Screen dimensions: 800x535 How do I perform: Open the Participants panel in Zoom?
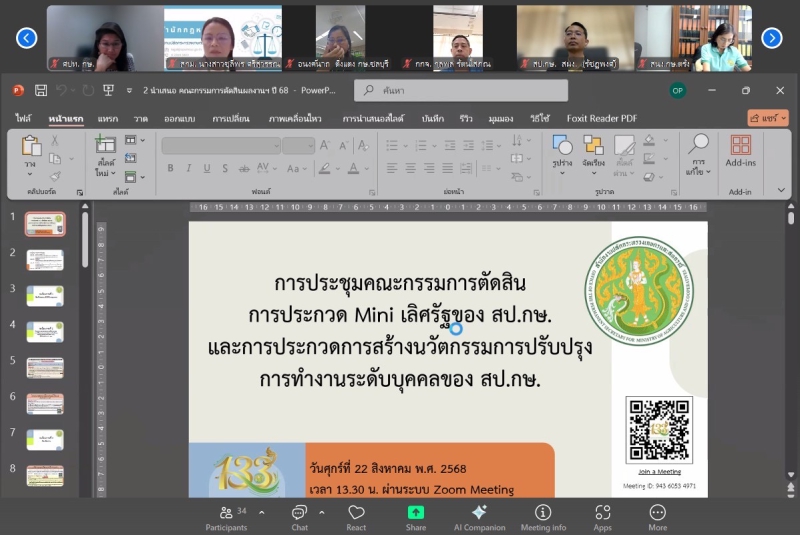click(x=226, y=515)
